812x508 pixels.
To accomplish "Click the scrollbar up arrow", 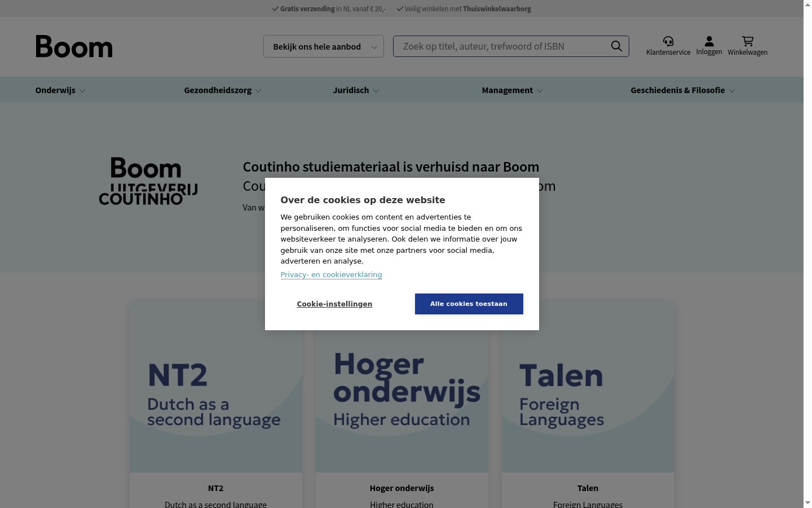I will click(x=807, y=4).
